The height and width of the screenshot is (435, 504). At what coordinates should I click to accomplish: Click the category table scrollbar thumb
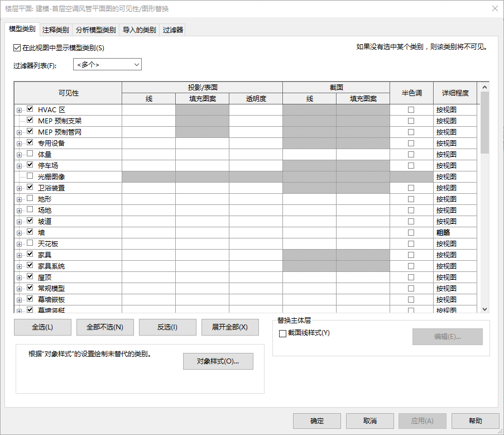[x=484, y=122]
